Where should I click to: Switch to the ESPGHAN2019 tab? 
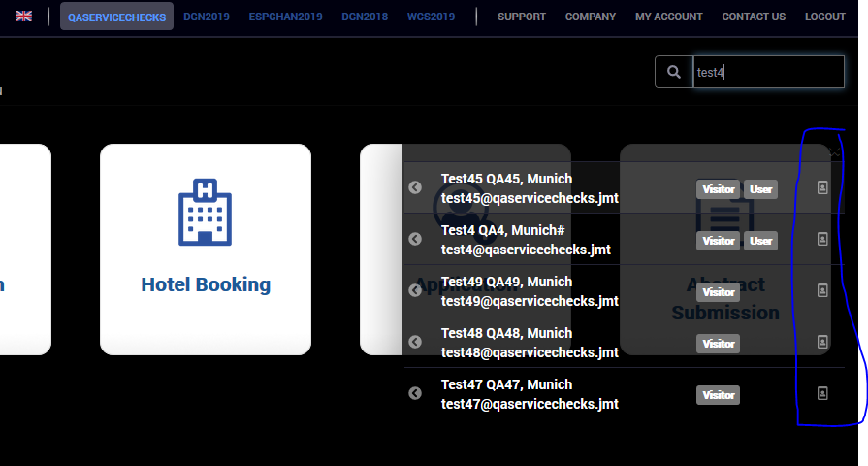click(x=285, y=17)
